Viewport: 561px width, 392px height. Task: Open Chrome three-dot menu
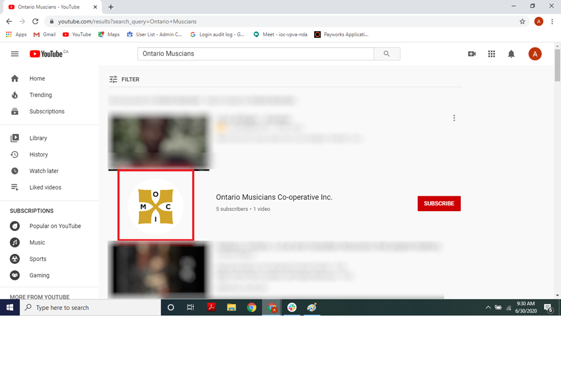[x=552, y=21]
